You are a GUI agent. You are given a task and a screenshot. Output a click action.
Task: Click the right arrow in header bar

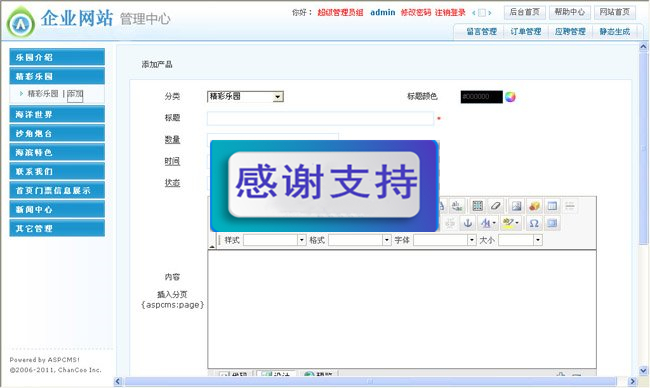tap(490, 13)
